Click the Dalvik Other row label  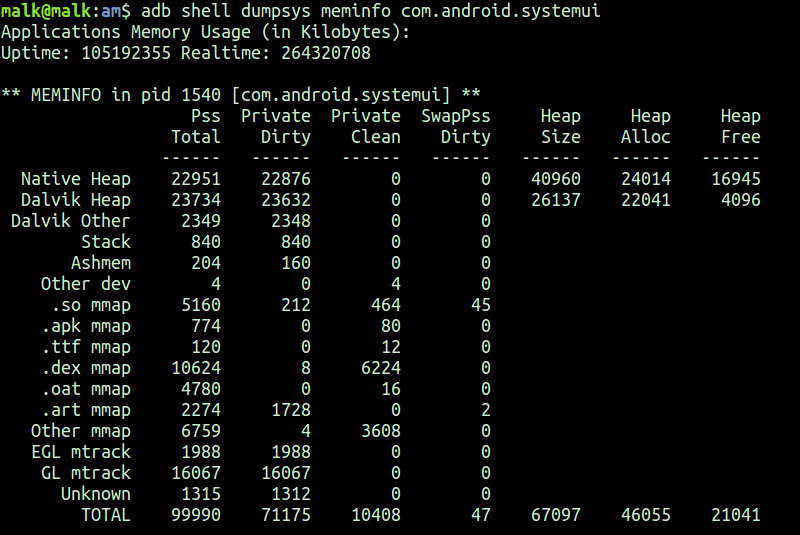point(71,221)
